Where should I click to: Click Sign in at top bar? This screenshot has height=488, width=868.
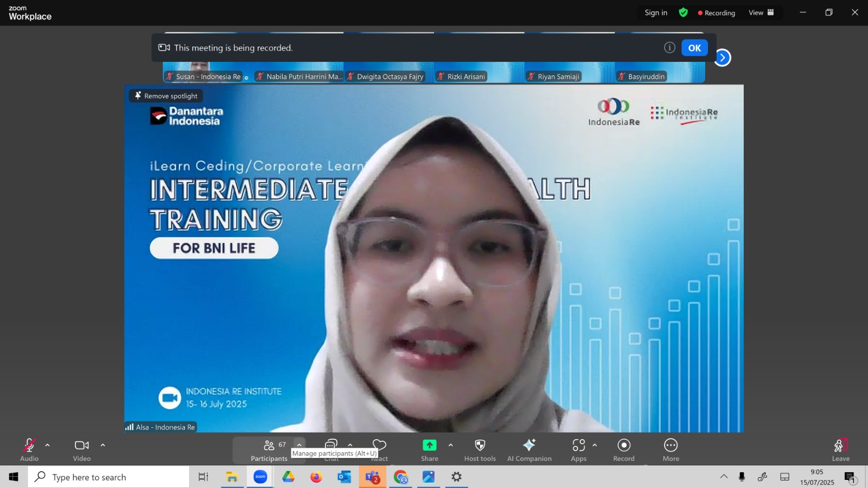(656, 12)
